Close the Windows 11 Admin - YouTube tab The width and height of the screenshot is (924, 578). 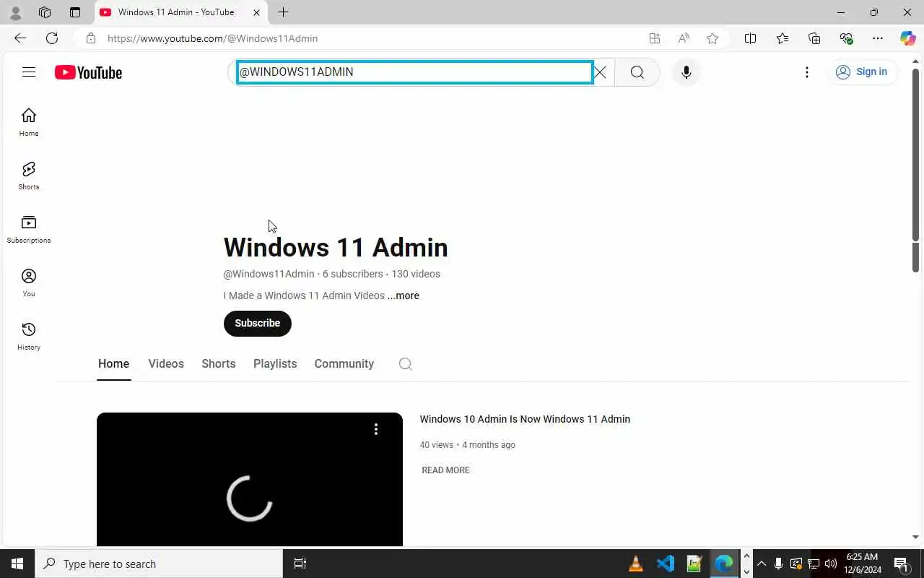(256, 12)
